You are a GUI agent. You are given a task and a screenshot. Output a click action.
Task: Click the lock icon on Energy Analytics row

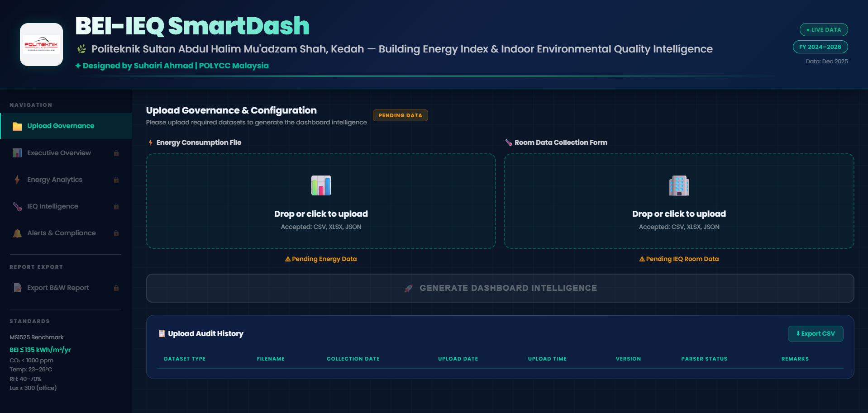116,180
